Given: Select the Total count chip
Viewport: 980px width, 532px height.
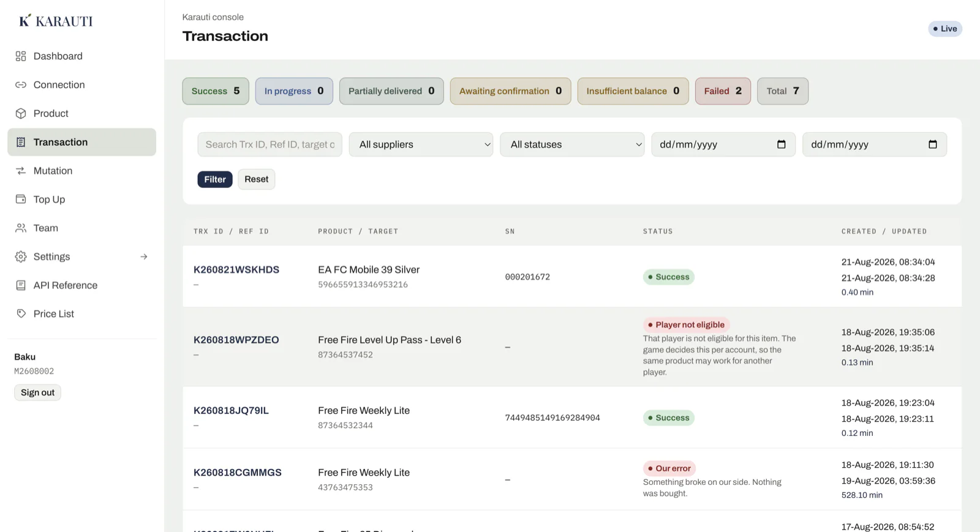Looking at the screenshot, I should tap(783, 91).
